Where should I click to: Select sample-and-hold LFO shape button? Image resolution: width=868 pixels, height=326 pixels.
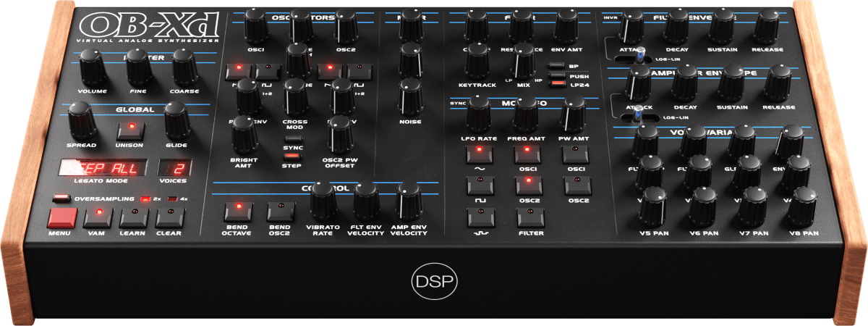pos(479,217)
